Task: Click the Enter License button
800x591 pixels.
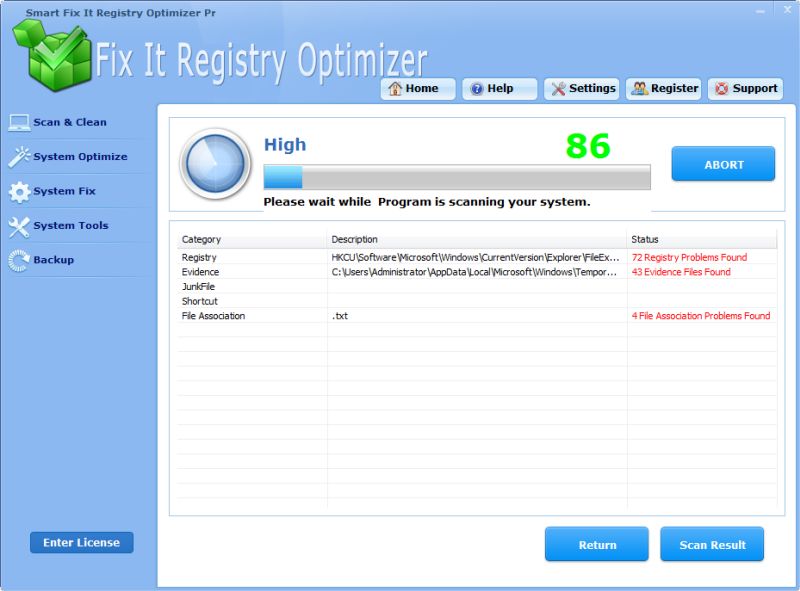Action: tap(81, 543)
